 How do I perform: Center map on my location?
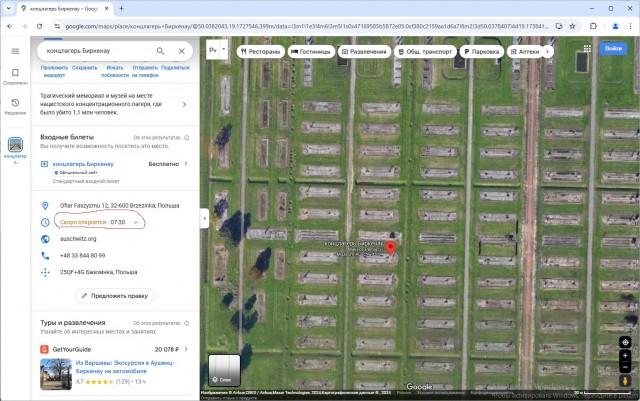[x=625, y=342]
